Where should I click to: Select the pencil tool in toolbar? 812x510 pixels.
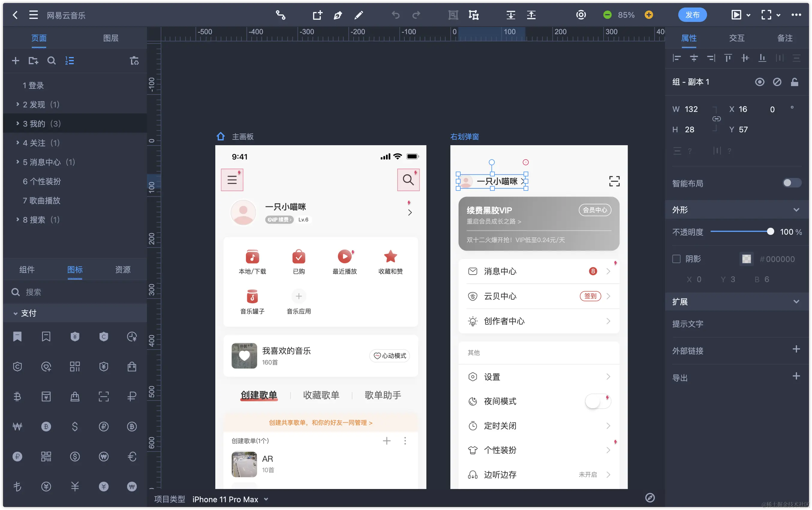(x=359, y=15)
